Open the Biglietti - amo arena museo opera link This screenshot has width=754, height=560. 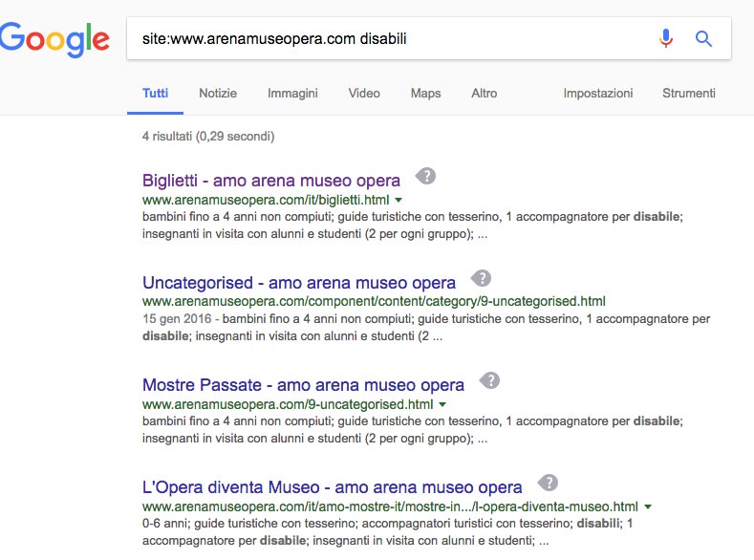coord(271,181)
